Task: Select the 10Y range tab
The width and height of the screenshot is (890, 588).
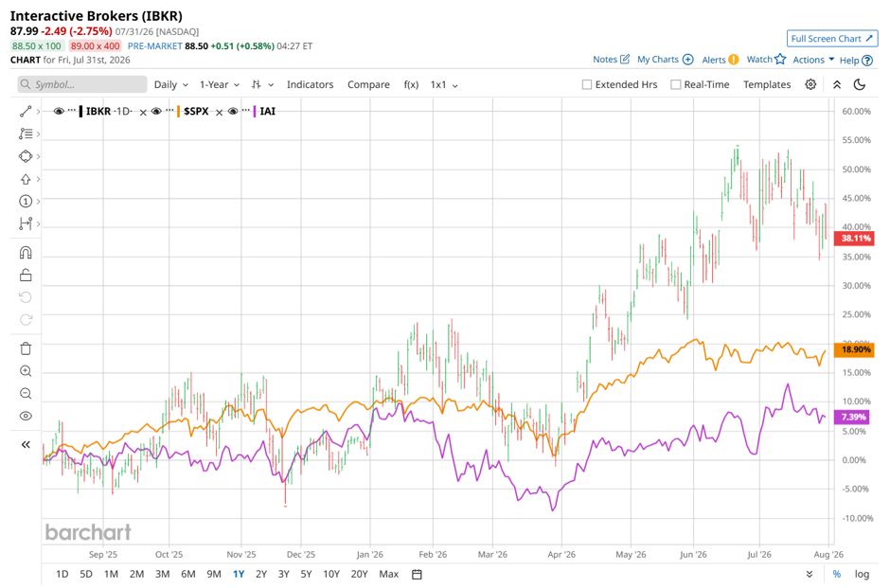Action: [x=331, y=574]
